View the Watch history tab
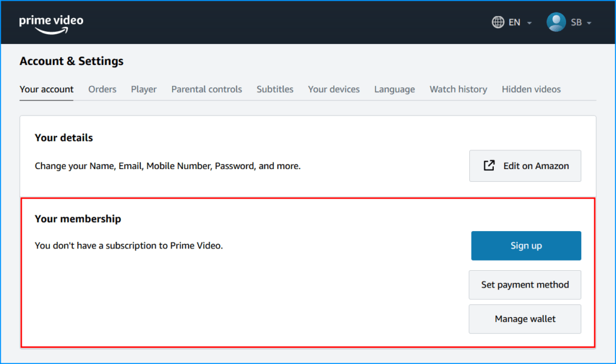The height and width of the screenshot is (364, 616). point(458,89)
